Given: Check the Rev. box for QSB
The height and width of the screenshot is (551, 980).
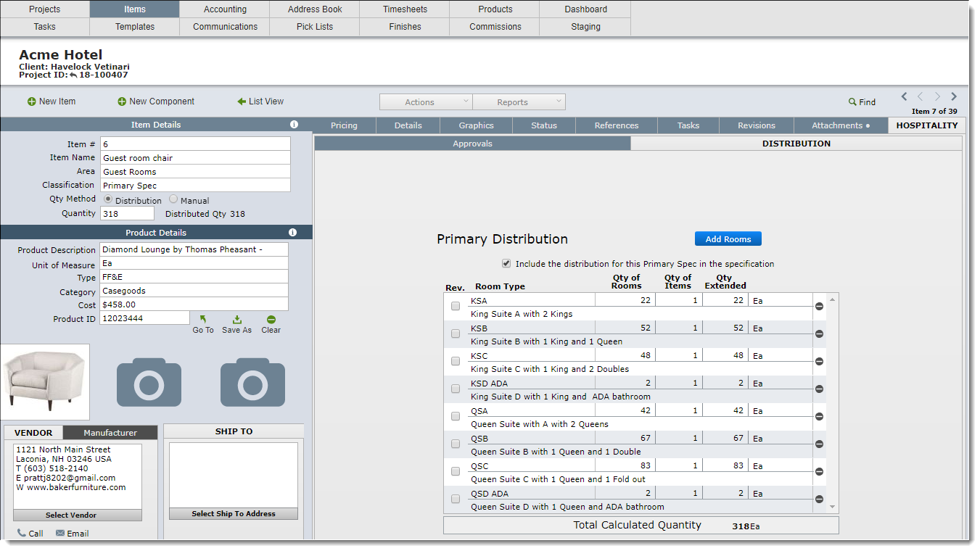Looking at the screenshot, I should [456, 444].
